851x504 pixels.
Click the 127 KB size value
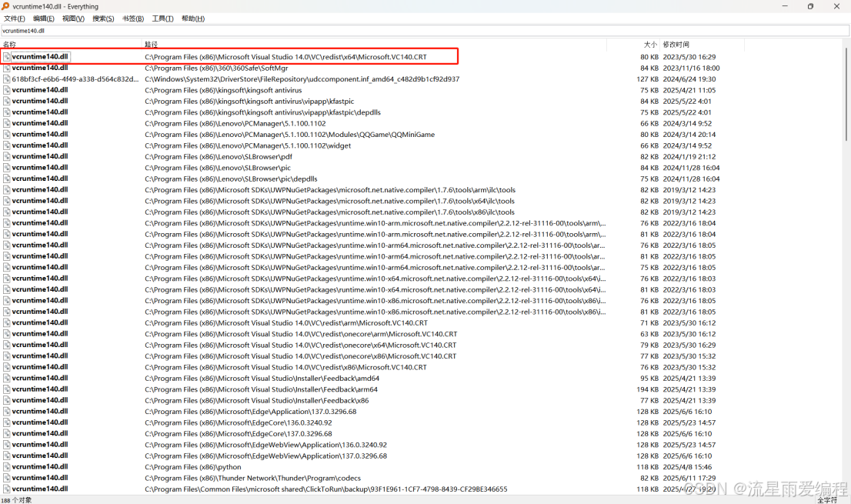(x=647, y=79)
